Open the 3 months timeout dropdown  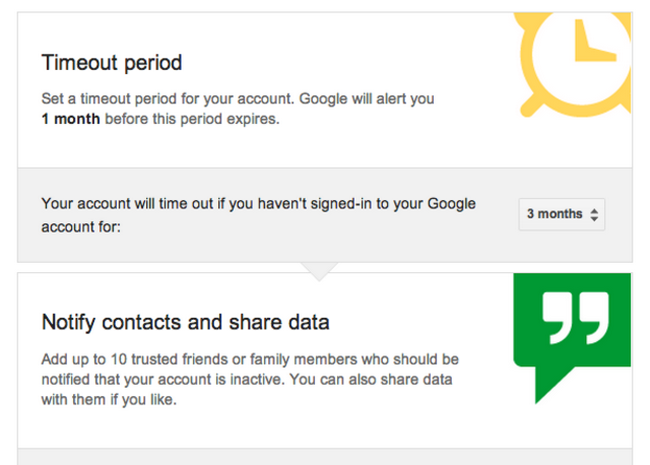pyautogui.click(x=562, y=214)
